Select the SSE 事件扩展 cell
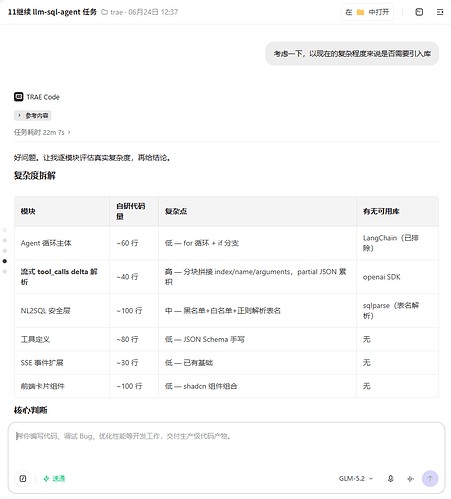The width and height of the screenshot is (451, 499). coord(62,363)
